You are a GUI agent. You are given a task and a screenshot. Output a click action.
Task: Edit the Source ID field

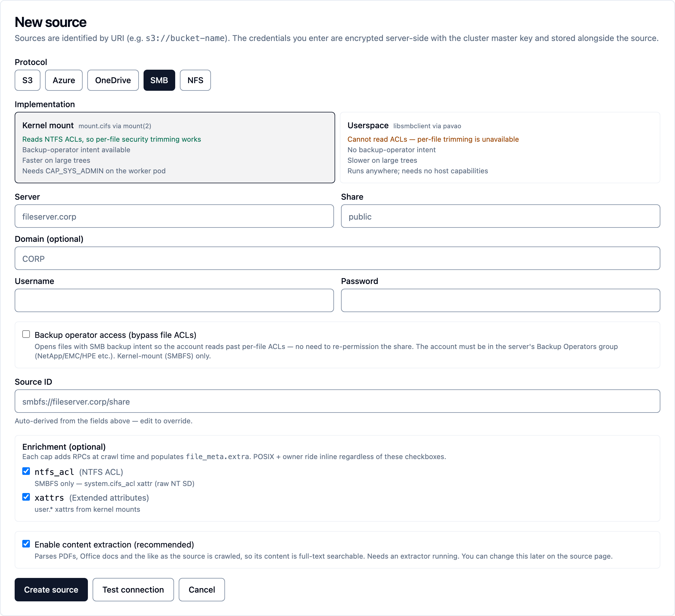(337, 401)
